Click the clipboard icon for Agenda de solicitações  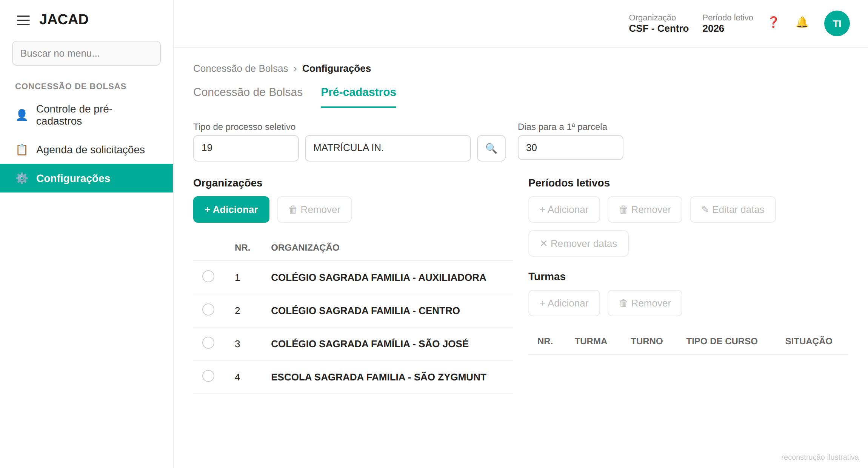pos(22,149)
